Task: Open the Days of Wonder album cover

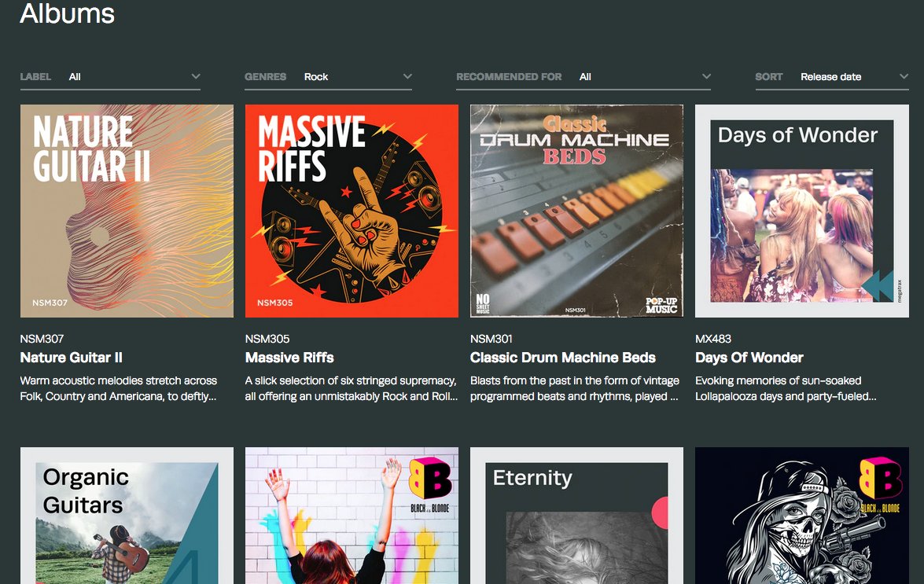Action: pos(802,211)
